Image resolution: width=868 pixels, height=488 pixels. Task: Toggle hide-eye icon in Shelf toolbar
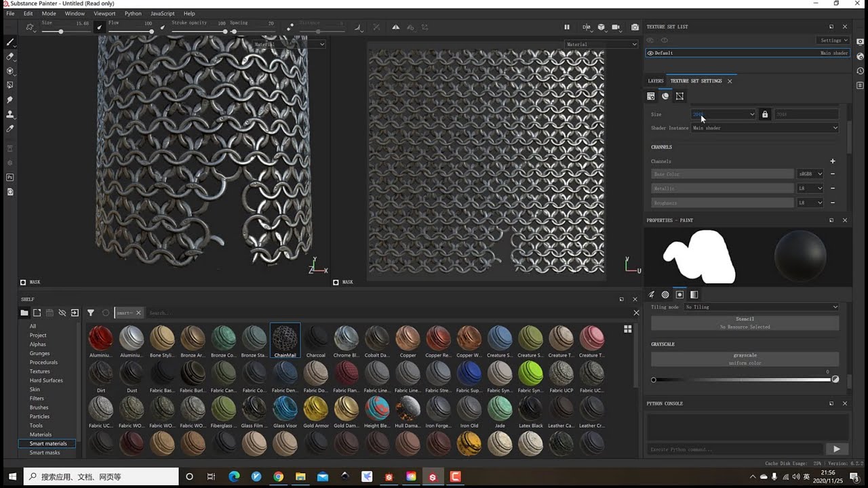click(62, 312)
